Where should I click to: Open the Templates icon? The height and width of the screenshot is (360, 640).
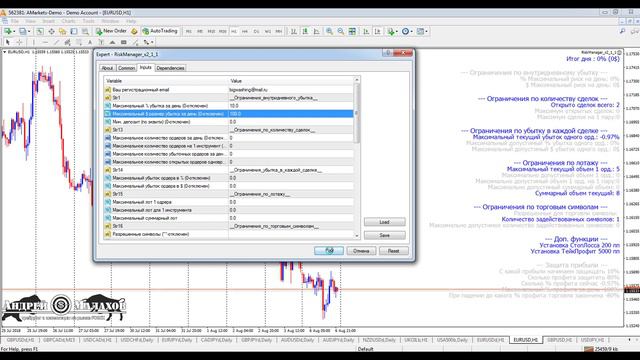(420, 31)
